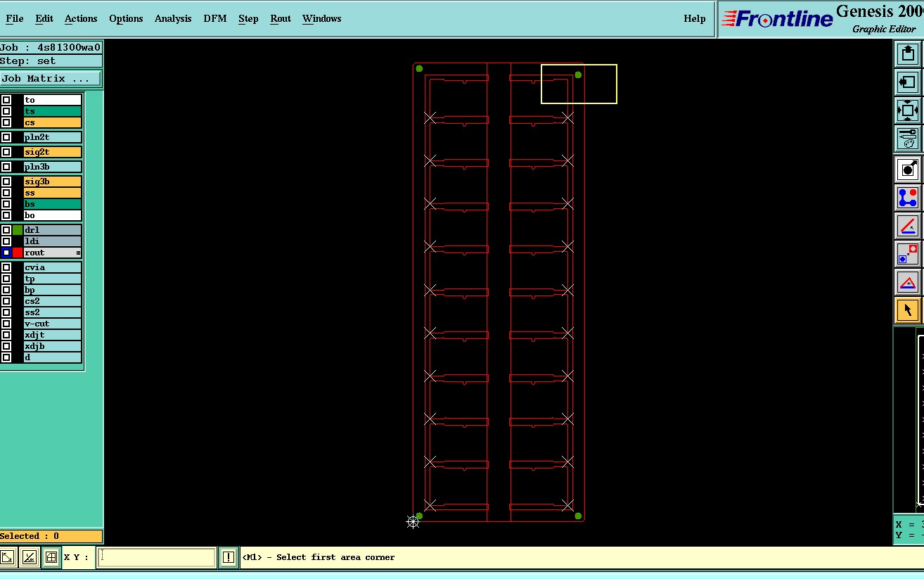Select the d layer name
Viewport: 924px width, 579px height.
click(53, 357)
